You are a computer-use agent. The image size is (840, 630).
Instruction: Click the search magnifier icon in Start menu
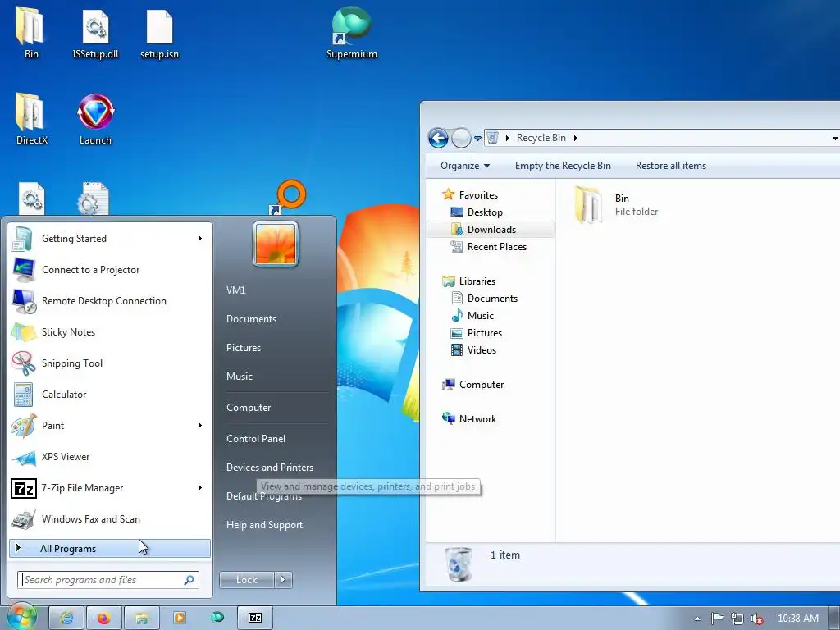tap(189, 580)
